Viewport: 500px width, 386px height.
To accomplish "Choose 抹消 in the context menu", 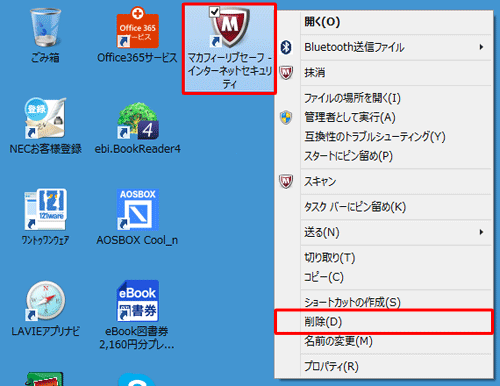I will (x=383, y=73).
